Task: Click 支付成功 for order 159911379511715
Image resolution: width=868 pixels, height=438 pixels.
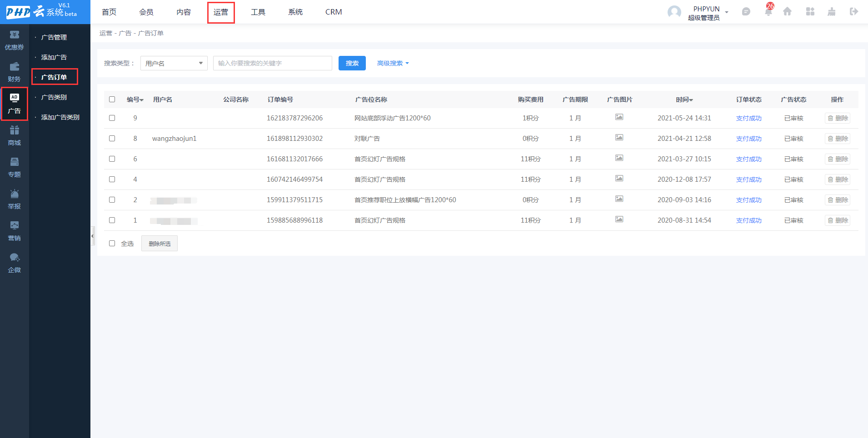Action: coord(748,200)
